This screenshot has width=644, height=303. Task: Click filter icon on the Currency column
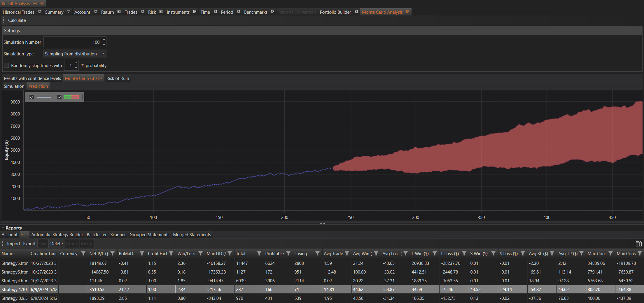[x=83, y=253]
